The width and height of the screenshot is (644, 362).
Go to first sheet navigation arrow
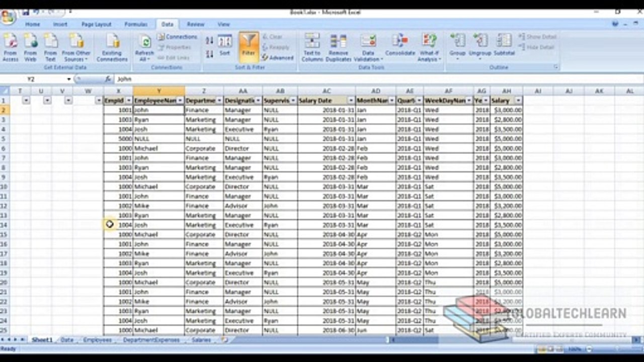(x=3, y=340)
